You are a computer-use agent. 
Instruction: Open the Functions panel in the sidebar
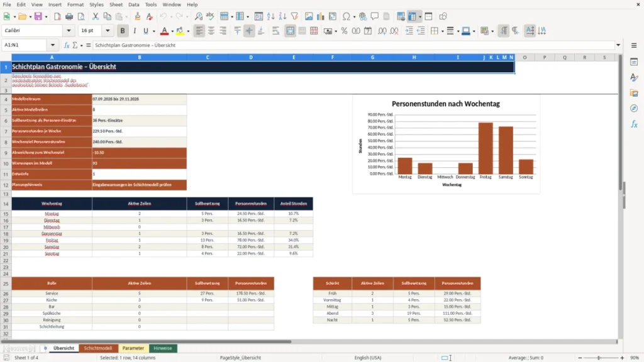point(634,124)
